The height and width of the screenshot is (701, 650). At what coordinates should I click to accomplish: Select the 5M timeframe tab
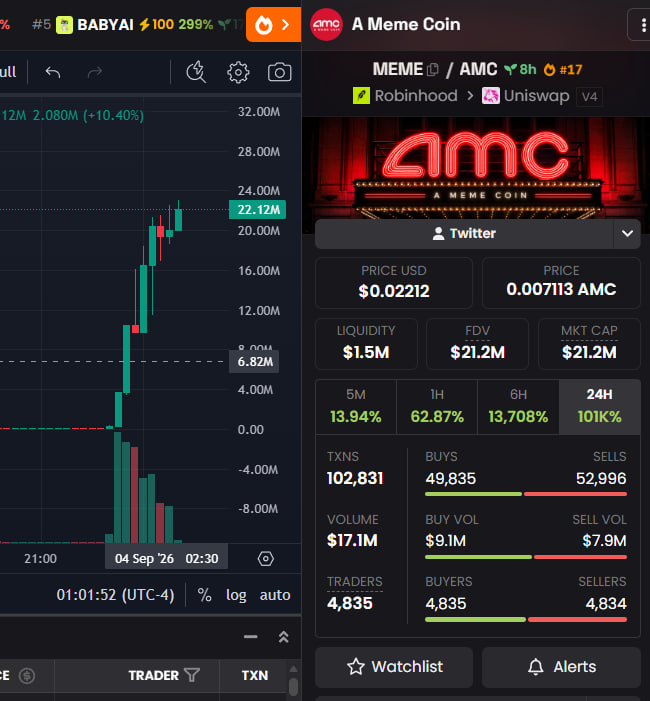(x=356, y=407)
